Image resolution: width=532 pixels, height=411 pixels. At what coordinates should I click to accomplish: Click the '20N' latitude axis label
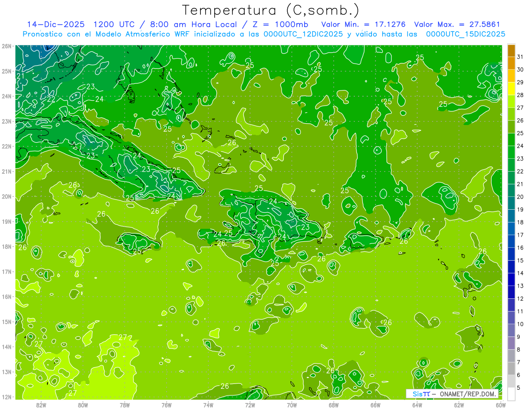6,196
